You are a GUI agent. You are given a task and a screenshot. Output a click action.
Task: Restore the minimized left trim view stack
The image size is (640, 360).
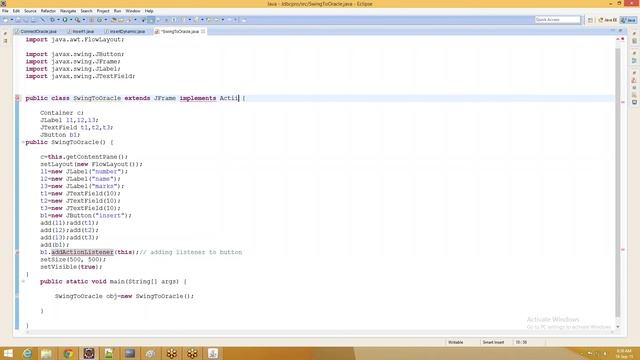point(5,33)
